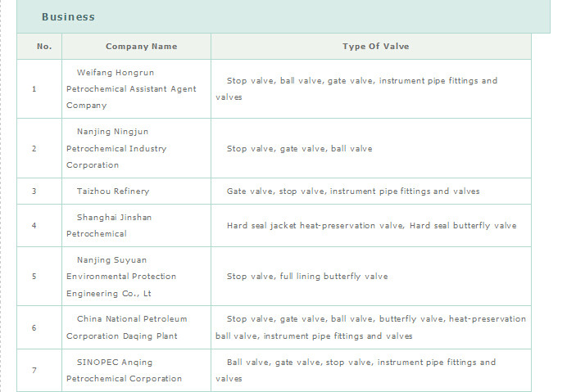This screenshot has height=392, width=576.
Task: Click the Business section heading
Action: (68, 16)
